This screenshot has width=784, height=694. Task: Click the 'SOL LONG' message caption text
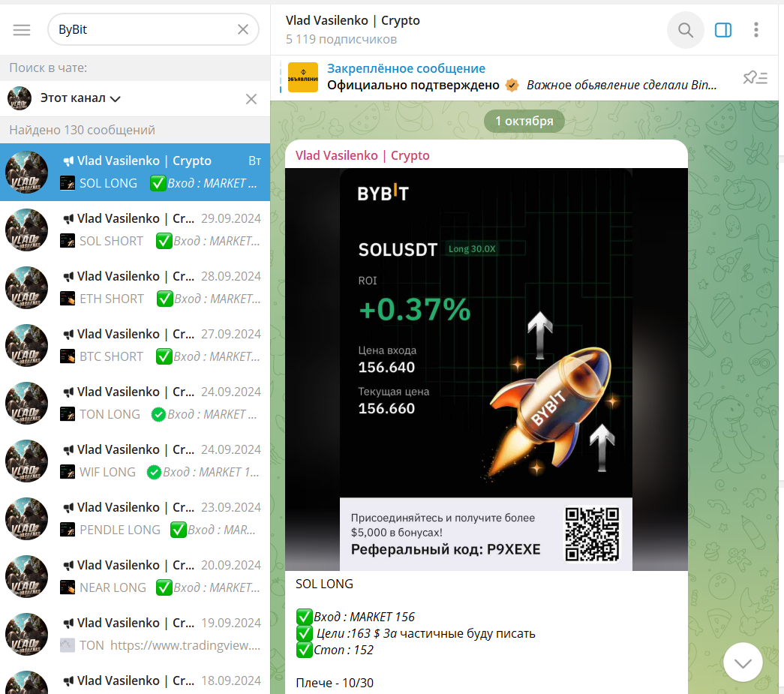point(325,584)
